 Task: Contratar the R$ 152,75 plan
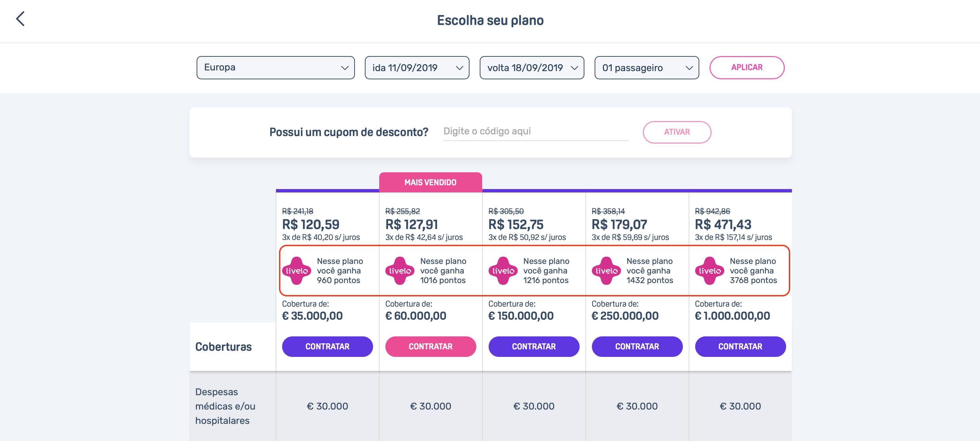(534, 347)
